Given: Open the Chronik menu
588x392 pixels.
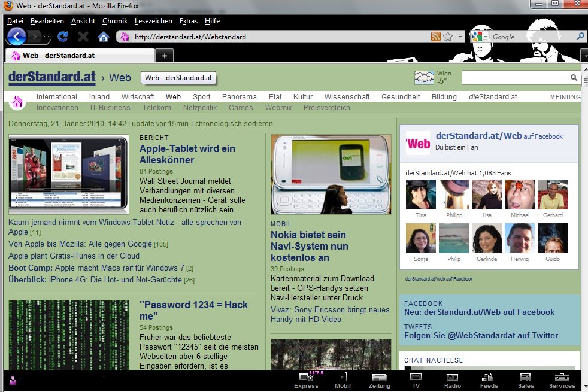Looking at the screenshot, I should tap(115, 21).
